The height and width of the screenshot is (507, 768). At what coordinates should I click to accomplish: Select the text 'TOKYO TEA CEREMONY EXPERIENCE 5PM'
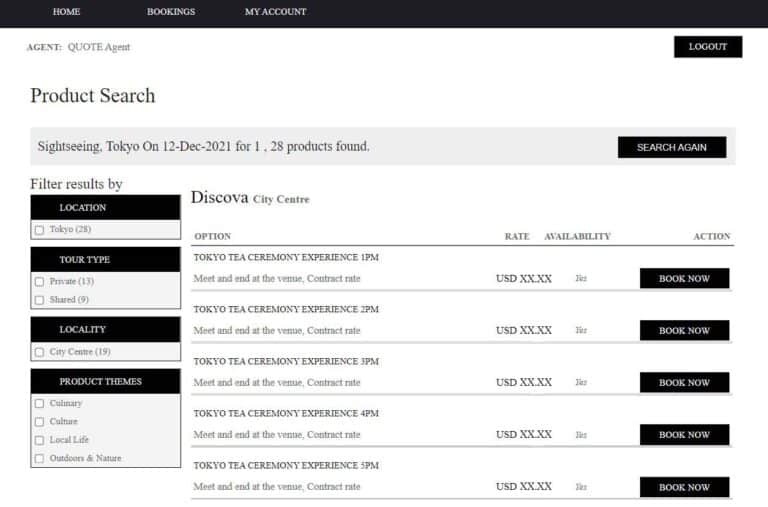(286, 465)
